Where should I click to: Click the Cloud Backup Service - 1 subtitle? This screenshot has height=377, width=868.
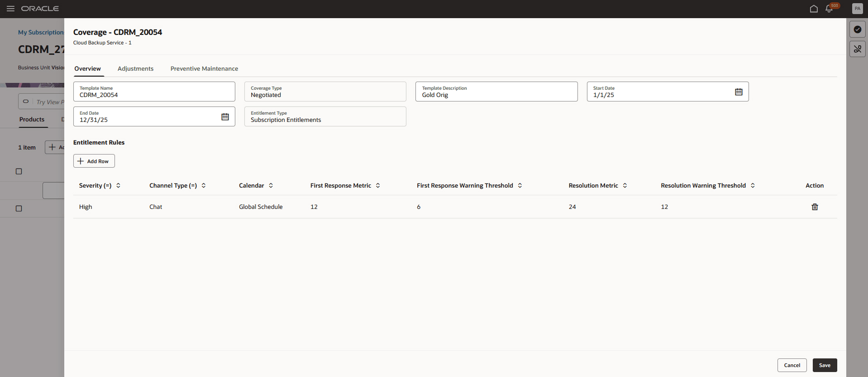102,43
